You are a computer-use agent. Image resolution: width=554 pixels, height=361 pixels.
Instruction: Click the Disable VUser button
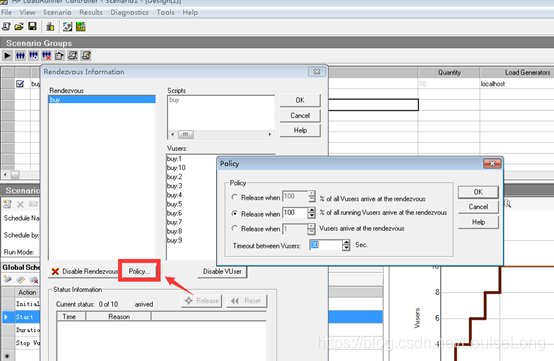point(222,271)
